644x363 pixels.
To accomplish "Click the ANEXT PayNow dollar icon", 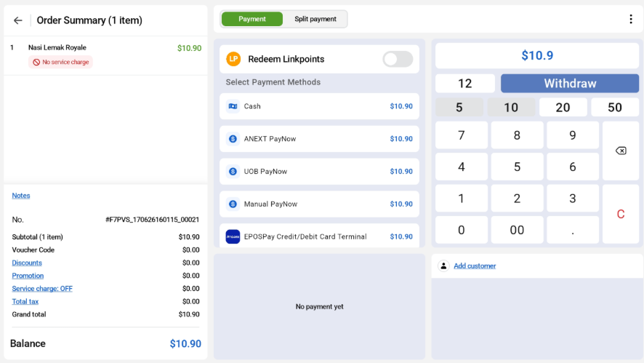I will point(233,139).
